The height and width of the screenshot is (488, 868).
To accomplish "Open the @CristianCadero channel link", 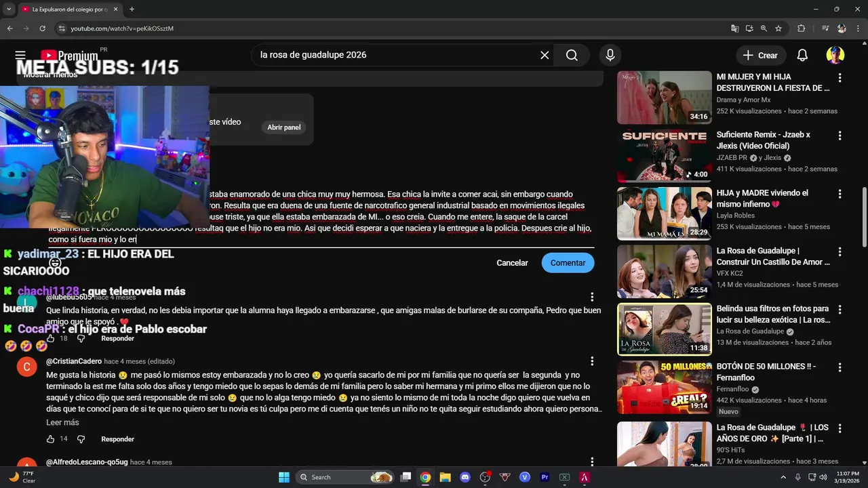I will click(x=74, y=361).
